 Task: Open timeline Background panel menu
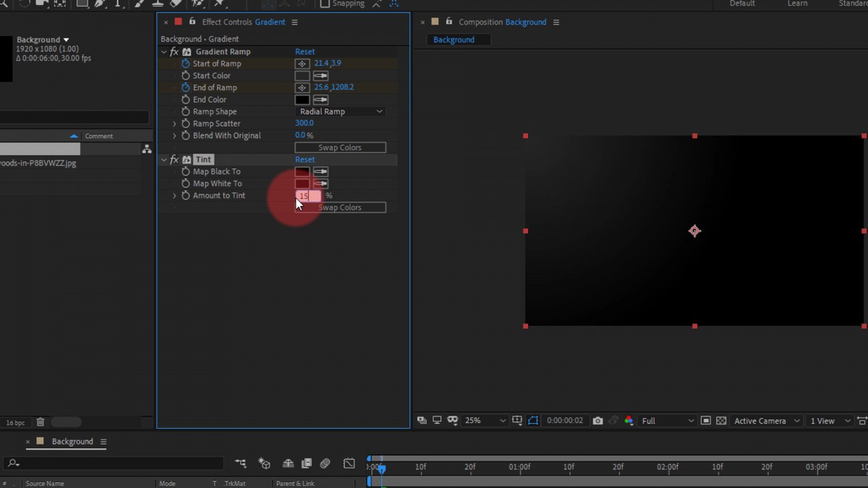103,442
